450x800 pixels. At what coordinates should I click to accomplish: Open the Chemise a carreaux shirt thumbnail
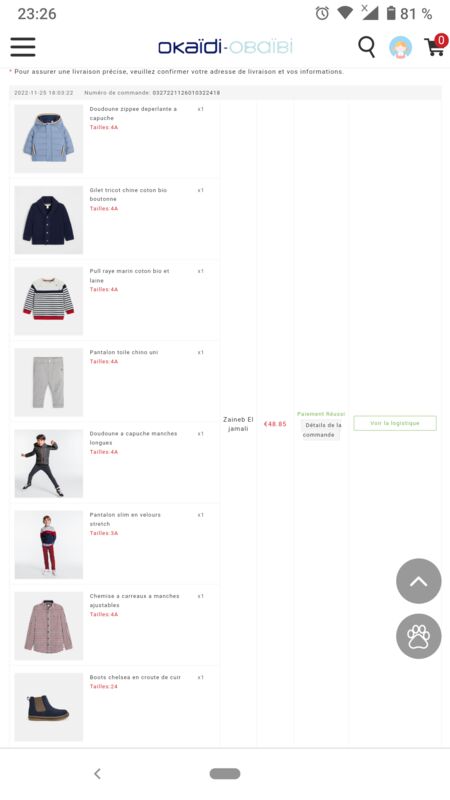tap(48, 626)
